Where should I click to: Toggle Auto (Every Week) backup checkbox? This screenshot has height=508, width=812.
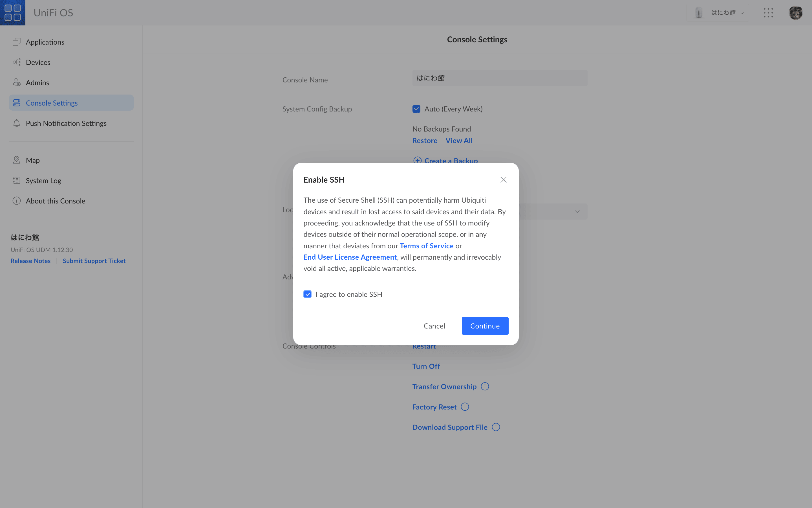pyautogui.click(x=416, y=109)
